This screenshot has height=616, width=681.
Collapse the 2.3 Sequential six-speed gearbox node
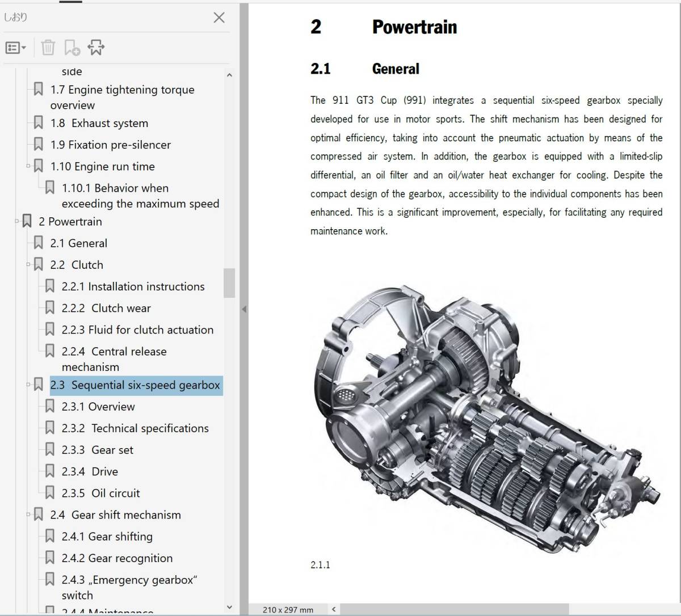coord(28,385)
